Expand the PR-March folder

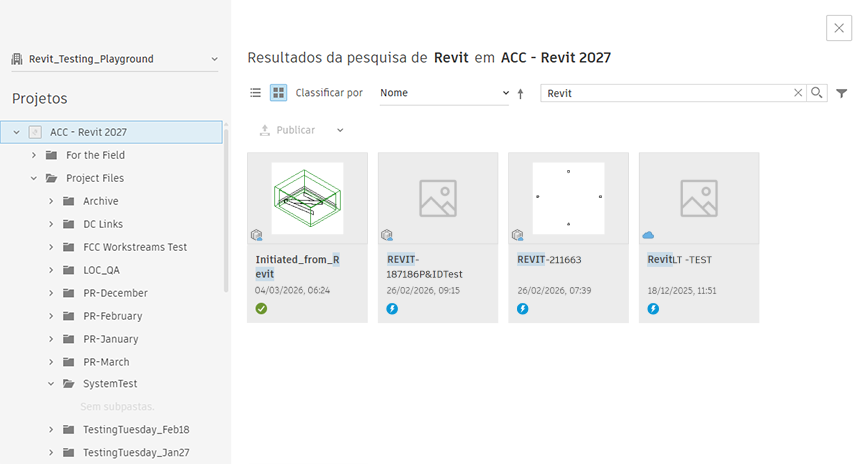pos(51,363)
